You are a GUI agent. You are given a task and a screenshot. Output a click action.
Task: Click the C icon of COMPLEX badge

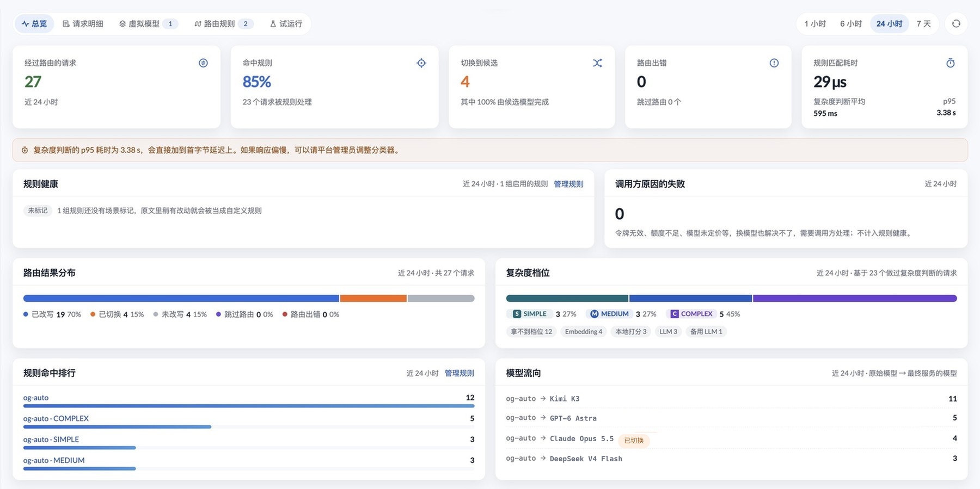[675, 314]
